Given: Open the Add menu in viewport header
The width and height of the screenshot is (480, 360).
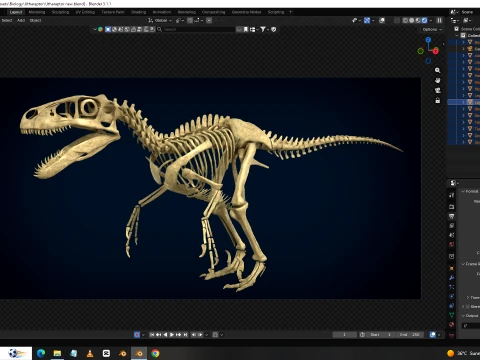Looking at the screenshot, I should click(21, 20).
